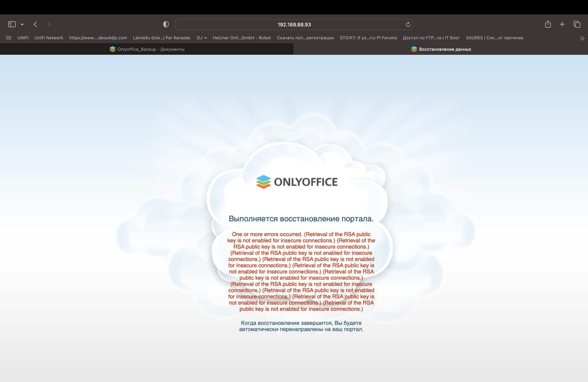Go back to the previous page
Screen dimensions: 588x382
click(35, 24)
